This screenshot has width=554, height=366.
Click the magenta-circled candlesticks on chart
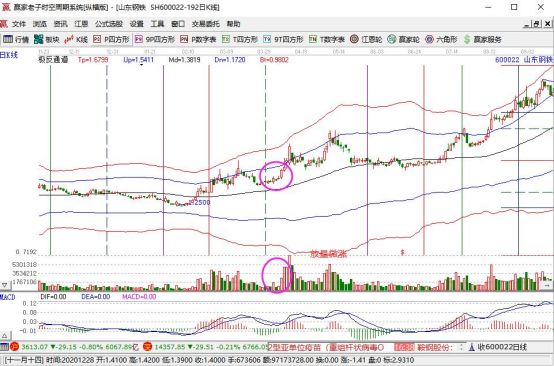coord(276,176)
